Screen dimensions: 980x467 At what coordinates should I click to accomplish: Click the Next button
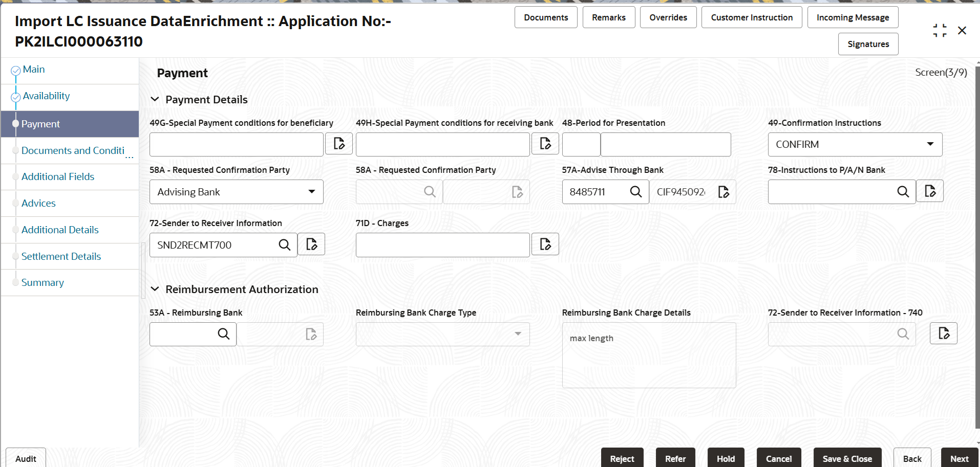959,458
